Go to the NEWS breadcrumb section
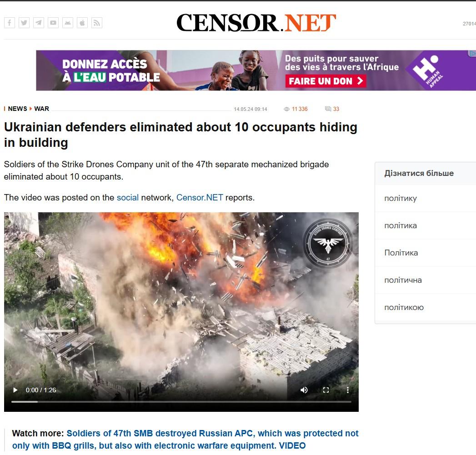 [x=17, y=109]
